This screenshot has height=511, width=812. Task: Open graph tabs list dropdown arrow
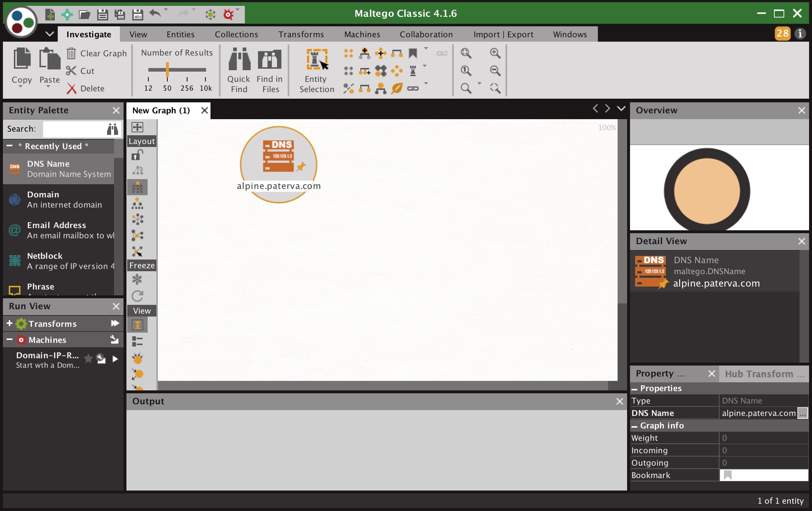pyautogui.click(x=621, y=109)
